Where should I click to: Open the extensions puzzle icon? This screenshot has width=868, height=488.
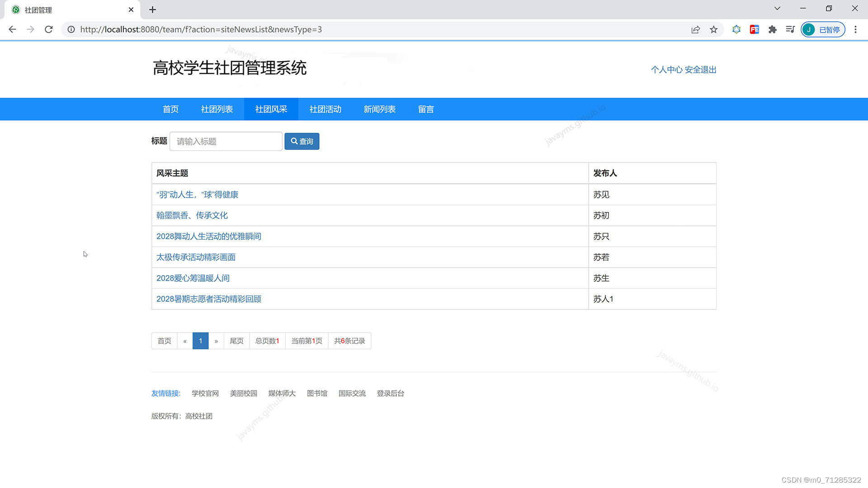click(x=772, y=29)
